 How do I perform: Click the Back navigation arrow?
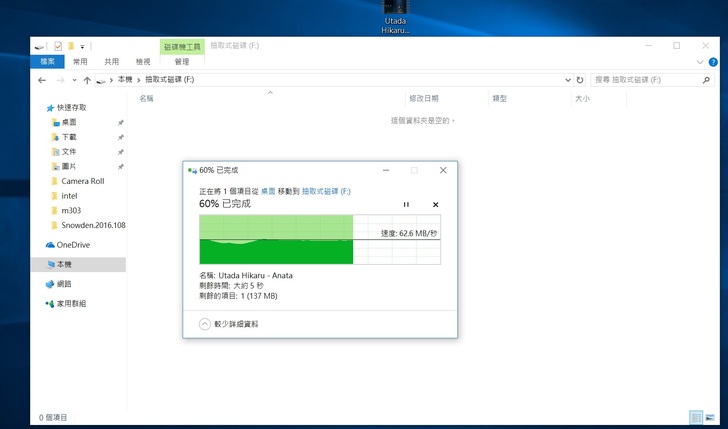42,80
